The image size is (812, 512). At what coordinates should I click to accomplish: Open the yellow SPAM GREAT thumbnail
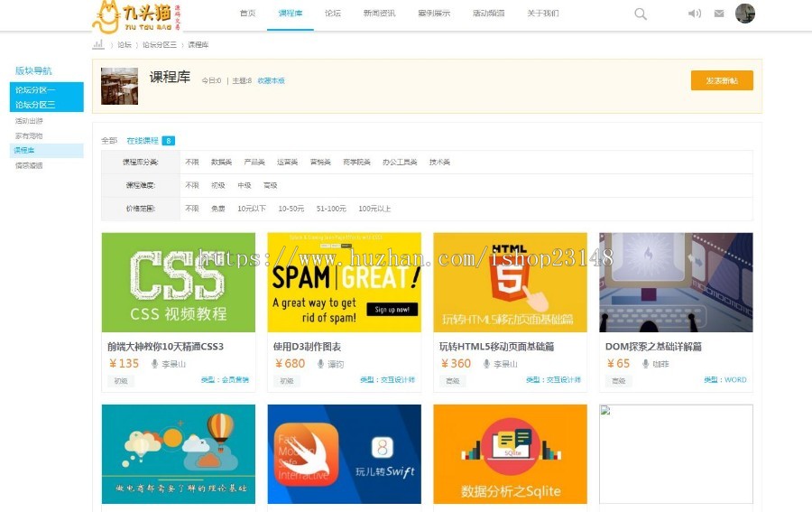(x=345, y=283)
